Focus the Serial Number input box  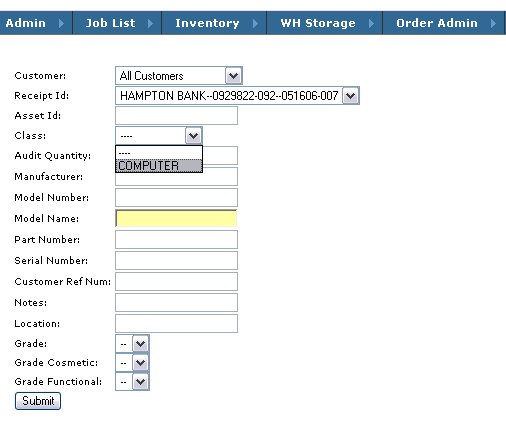click(x=176, y=260)
